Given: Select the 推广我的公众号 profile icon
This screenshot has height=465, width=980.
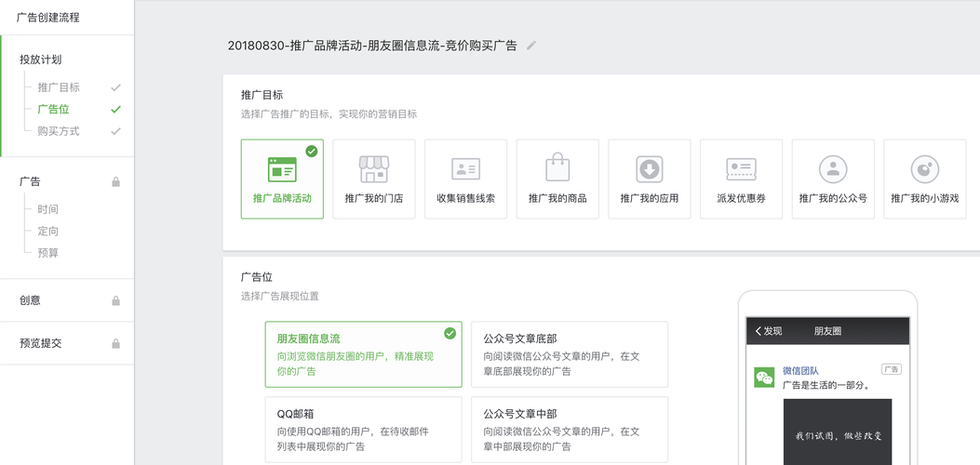Looking at the screenshot, I should coord(833,169).
